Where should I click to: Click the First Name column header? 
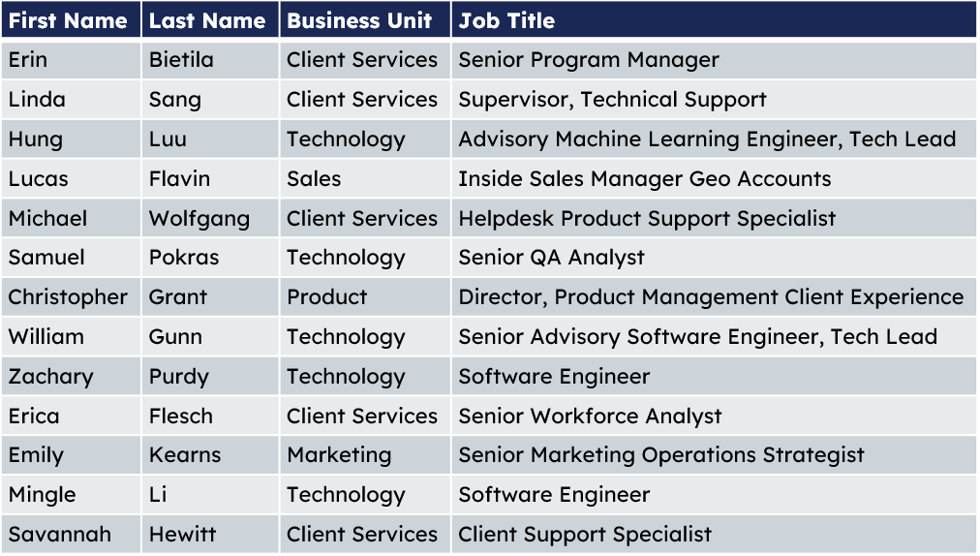pos(72,20)
